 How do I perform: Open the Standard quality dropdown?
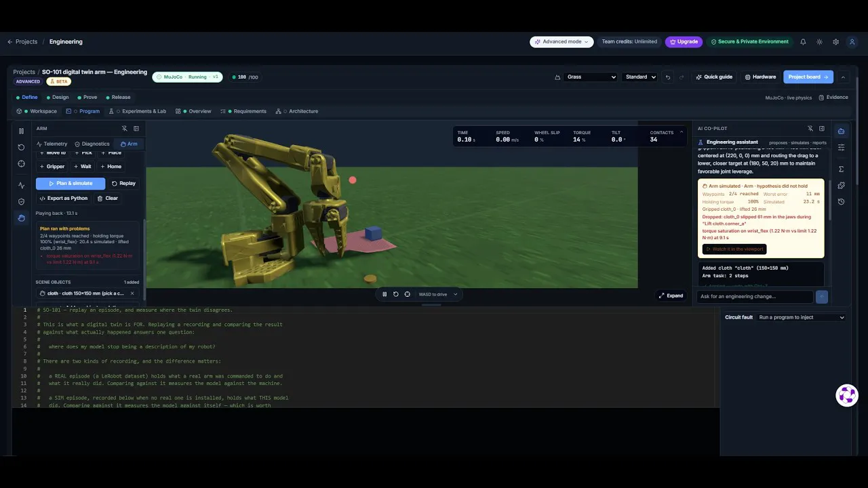(x=640, y=77)
